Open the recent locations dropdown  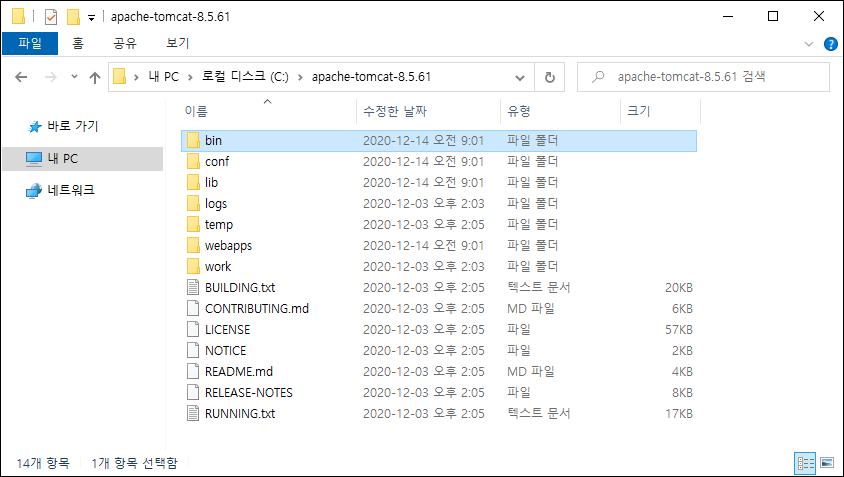click(74, 77)
